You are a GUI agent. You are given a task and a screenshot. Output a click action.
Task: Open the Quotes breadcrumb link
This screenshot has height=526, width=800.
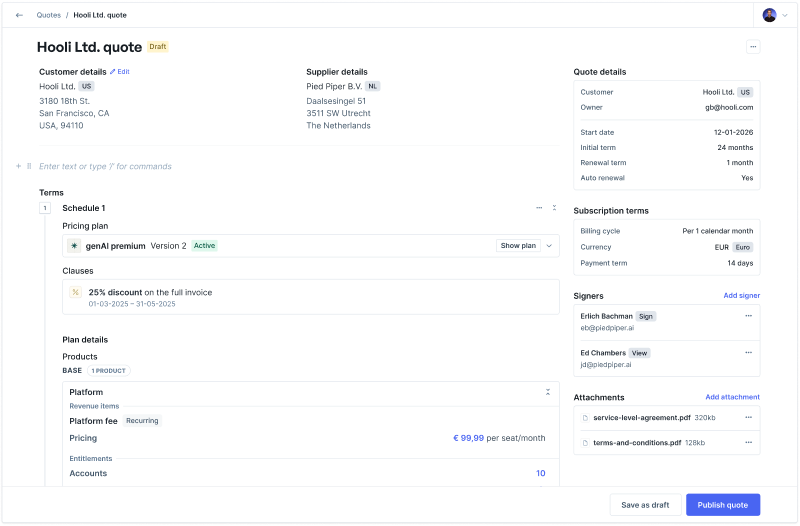[x=48, y=15]
